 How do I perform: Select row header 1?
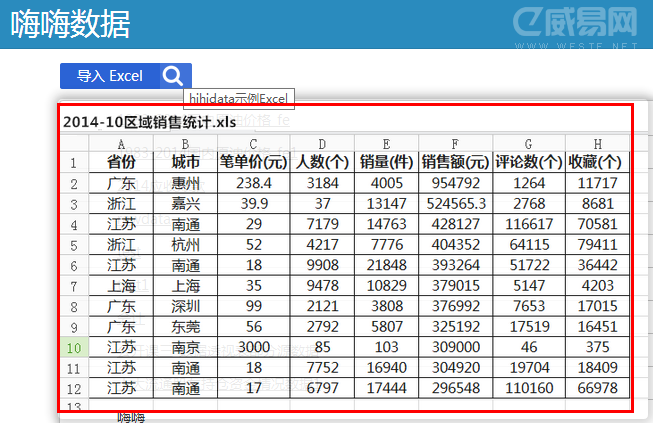pyautogui.click(x=74, y=162)
